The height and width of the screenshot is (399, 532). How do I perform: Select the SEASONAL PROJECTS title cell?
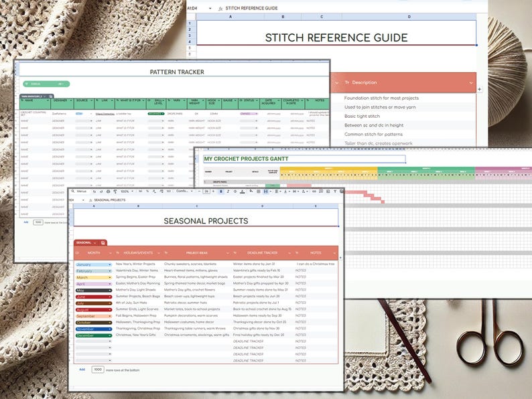[206, 218]
